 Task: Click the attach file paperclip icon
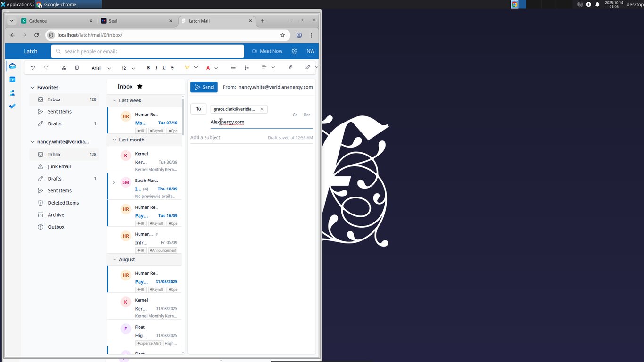point(290,67)
